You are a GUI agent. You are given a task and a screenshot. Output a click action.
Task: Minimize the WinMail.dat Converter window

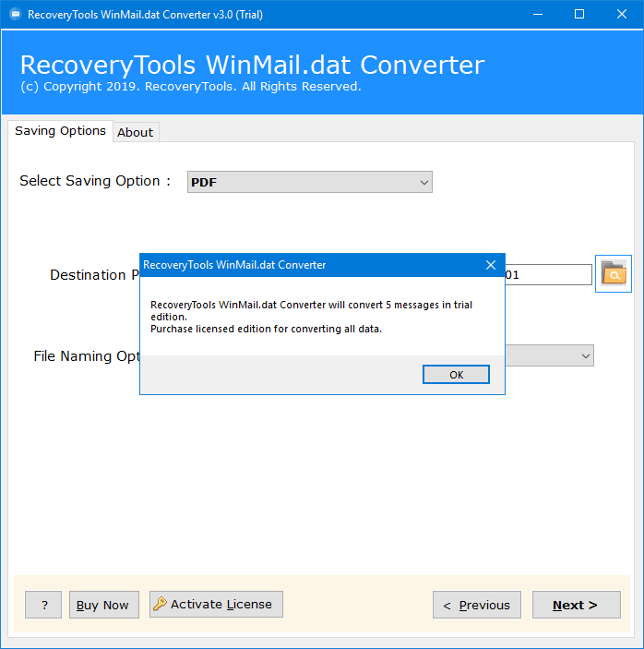[538, 15]
